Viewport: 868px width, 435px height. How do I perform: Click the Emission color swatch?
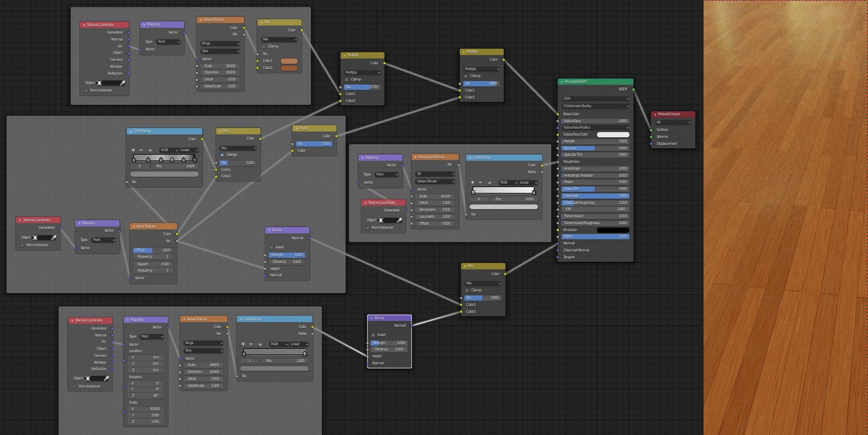coord(613,230)
